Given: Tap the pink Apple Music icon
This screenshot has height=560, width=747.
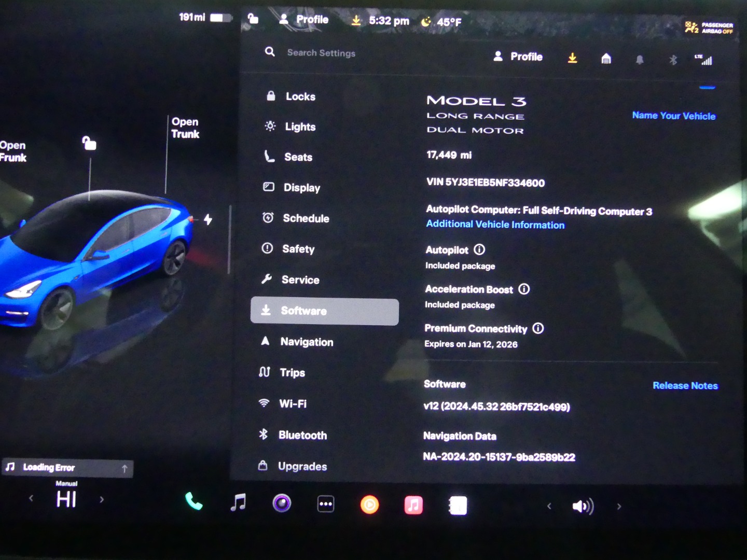Looking at the screenshot, I should (x=413, y=505).
